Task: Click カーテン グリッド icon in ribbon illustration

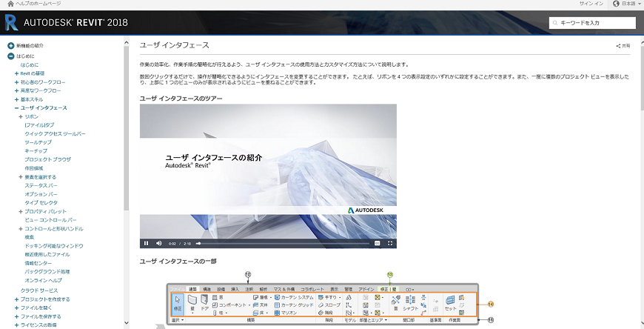Action: 278,305
